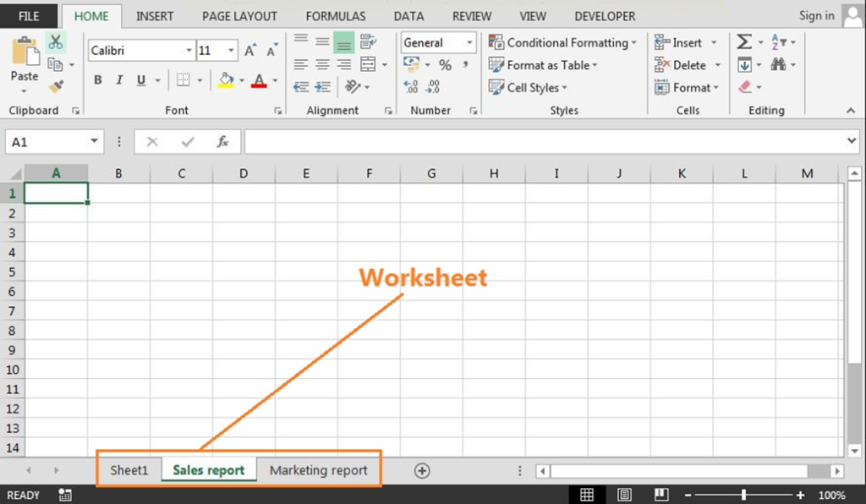Expand the General number format dropdown
Image resolution: width=866 pixels, height=504 pixels.
468,42
